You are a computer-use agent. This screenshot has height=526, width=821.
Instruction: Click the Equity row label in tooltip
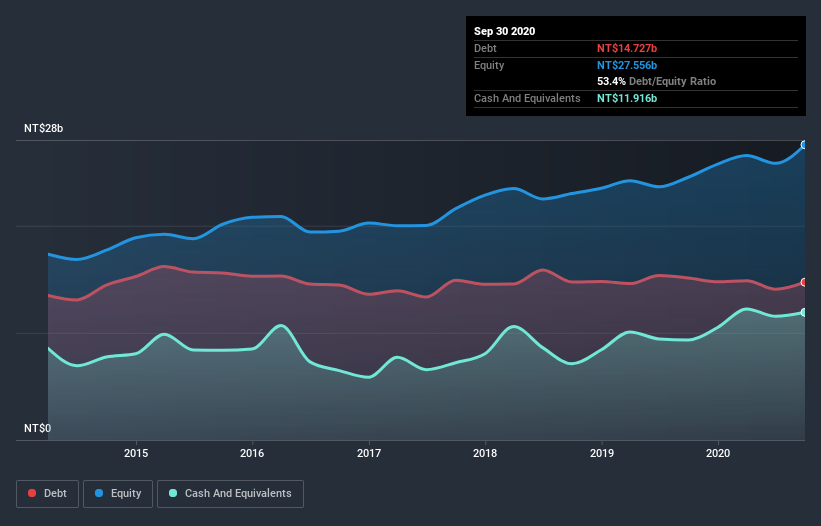tap(489, 65)
